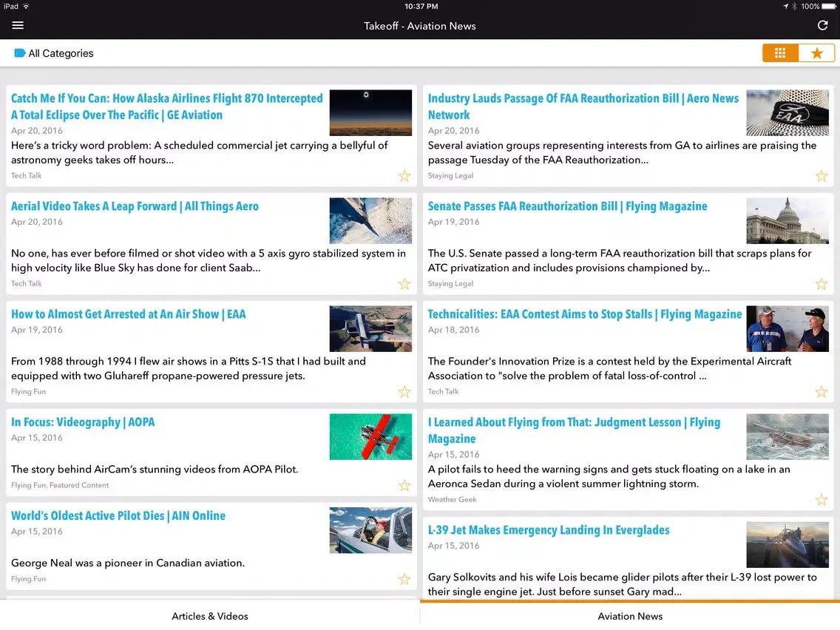Tap the floatplane in storm thumbnail
This screenshot has width=840, height=630.
787,436
